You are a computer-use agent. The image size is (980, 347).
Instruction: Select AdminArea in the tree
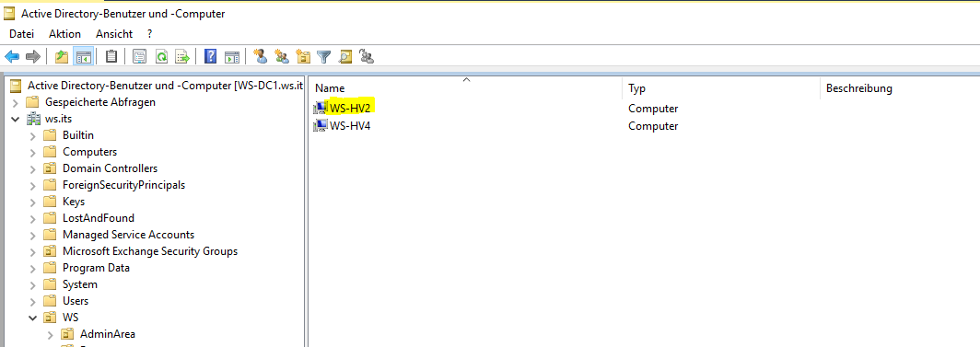(x=108, y=334)
